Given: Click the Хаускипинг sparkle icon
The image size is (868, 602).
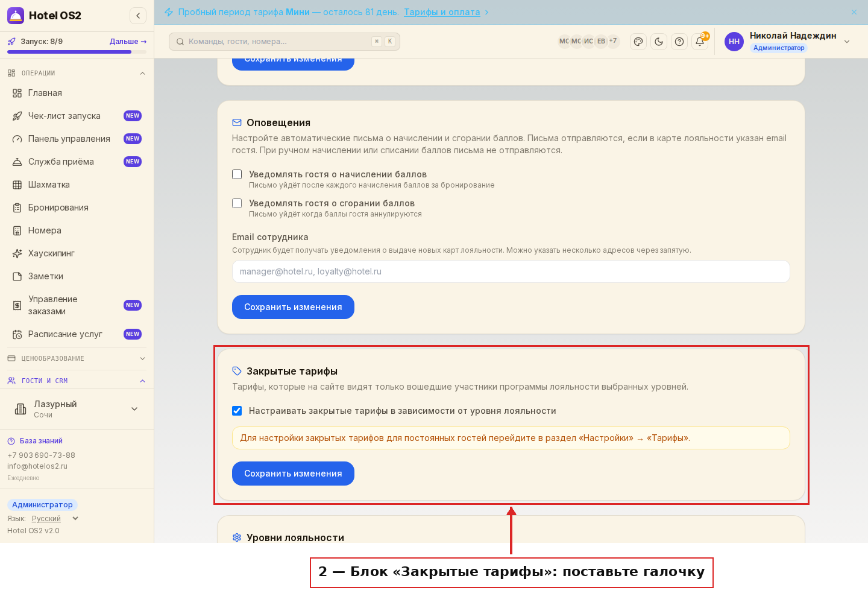Looking at the screenshot, I should click(17, 253).
